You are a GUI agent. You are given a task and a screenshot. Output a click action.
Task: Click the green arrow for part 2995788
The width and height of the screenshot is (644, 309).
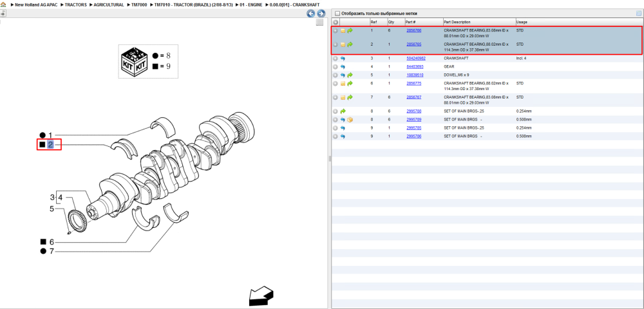[x=343, y=111]
